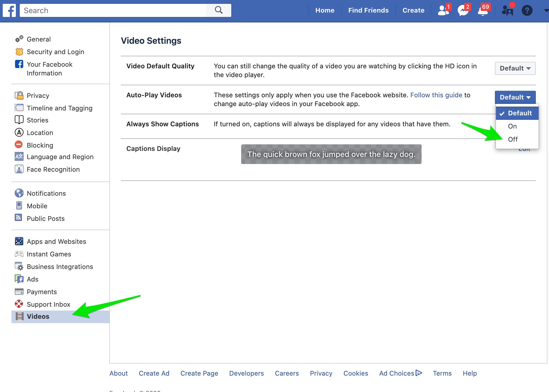Open Video Default Quality dropdown
The height and width of the screenshot is (392, 549).
[515, 68]
